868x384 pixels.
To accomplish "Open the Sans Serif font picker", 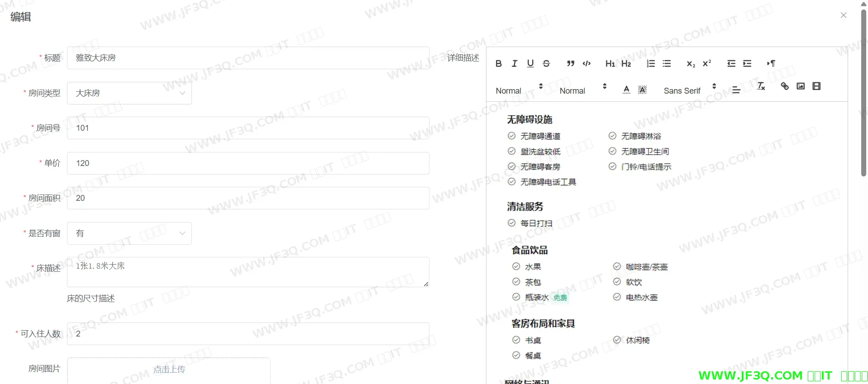I will (x=689, y=90).
